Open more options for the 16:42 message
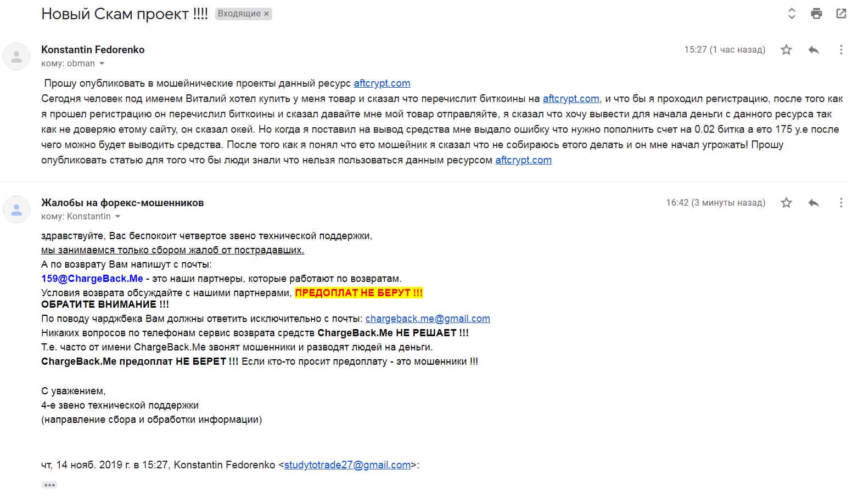This screenshot has height=504, width=858. pos(840,203)
